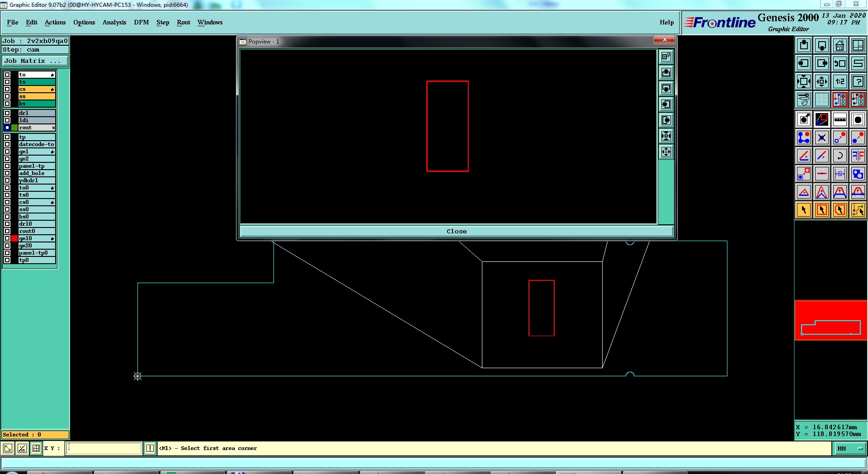Open the Analysis menu

pos(114,22)
